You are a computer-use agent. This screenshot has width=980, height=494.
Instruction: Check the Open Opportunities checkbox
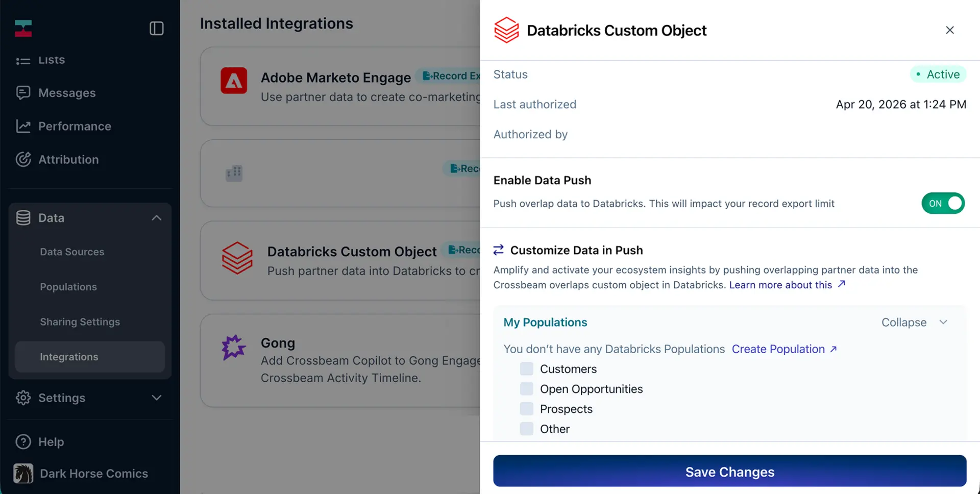tap(526, 389)
